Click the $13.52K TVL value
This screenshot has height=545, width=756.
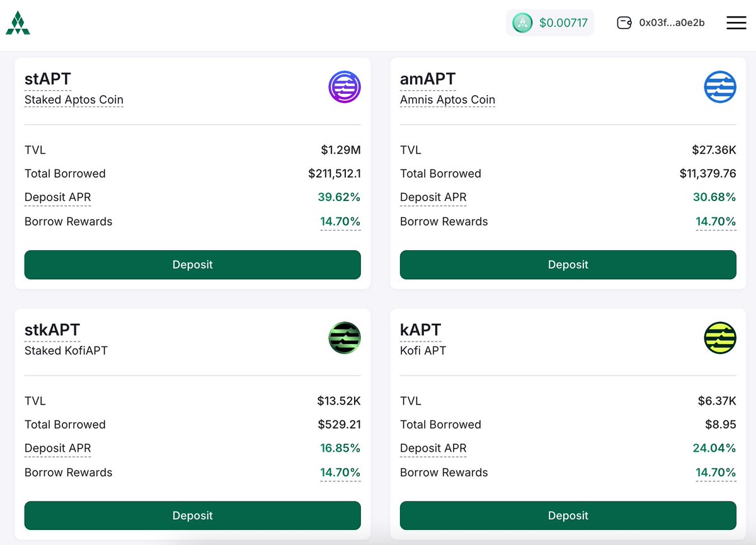pyautogui.click(x=339, y=401)
